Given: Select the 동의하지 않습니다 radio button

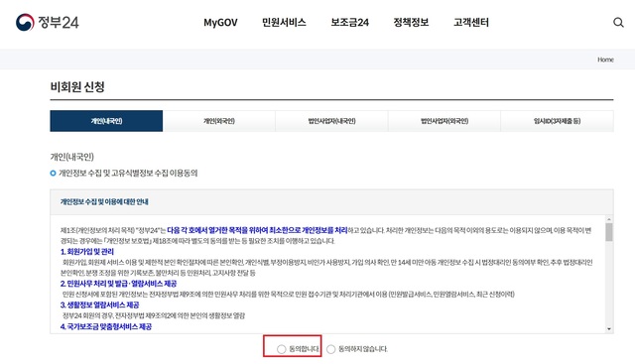Looking at the screenshot, I should 330,349.
